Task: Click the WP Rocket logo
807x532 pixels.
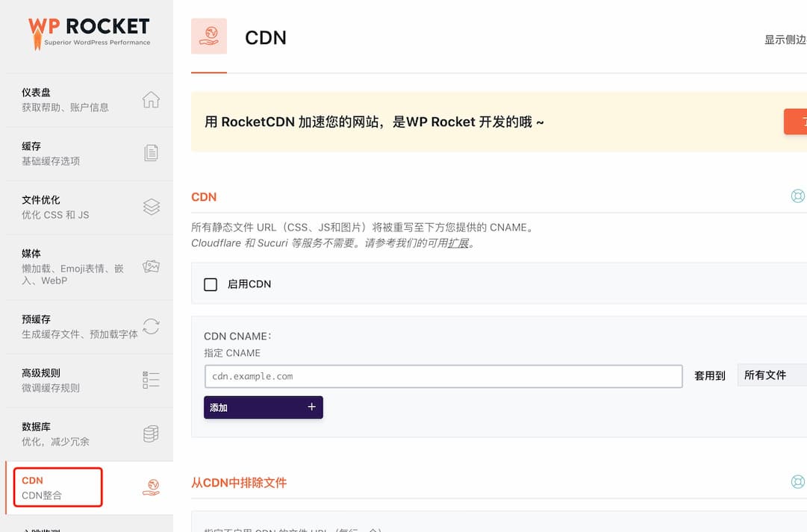Action: pyautogui.click(x=89, y=34)
